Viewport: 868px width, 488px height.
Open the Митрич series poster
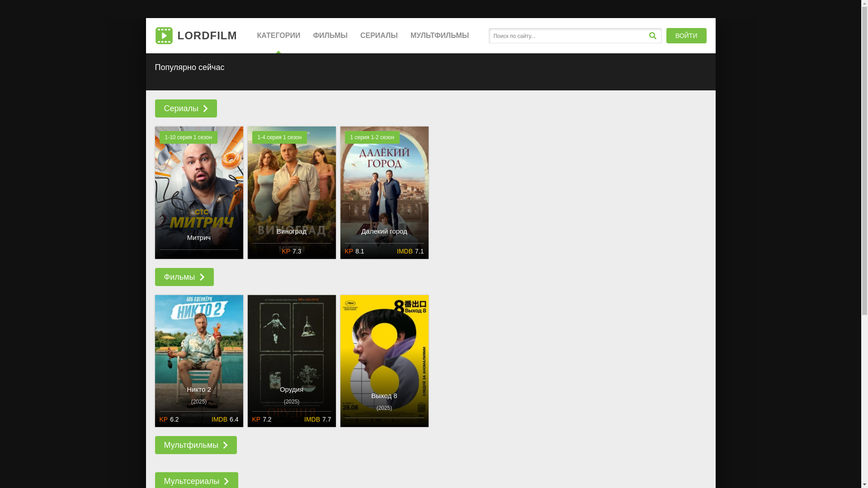click(x=199, y=192)
